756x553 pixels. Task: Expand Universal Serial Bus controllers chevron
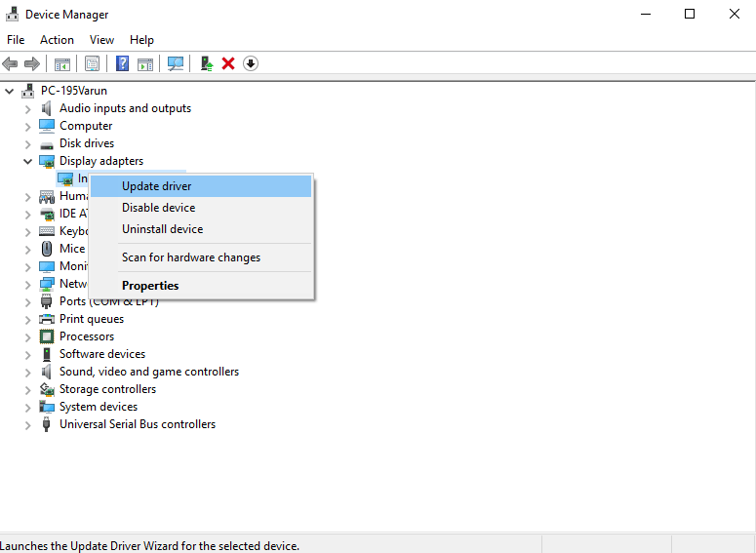point(28,425)
